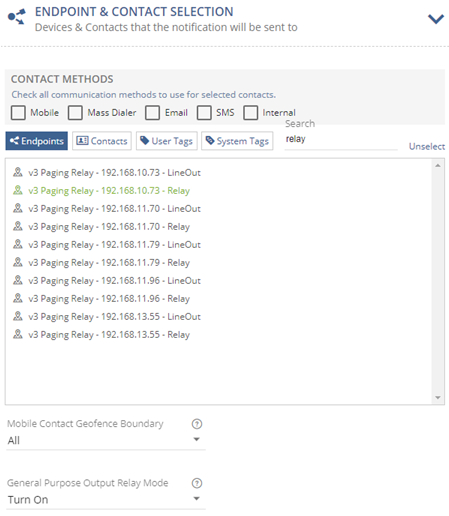Screen dimensions: 449x516
Task: Open the Mobile Contact Geofence Boundary dropdown
Action: pyautogui.click(x=106, y=440)
